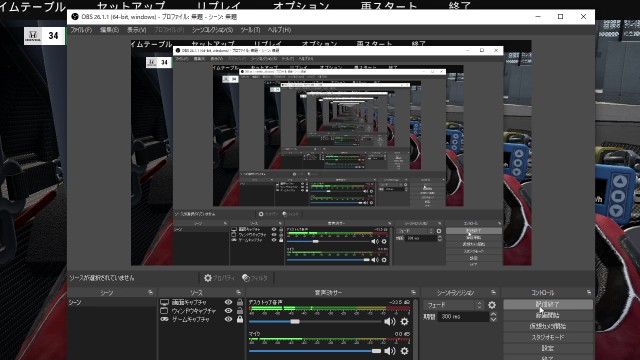
Task: Hide the 画面キャプチャ source eye
Action: (229, 302)
